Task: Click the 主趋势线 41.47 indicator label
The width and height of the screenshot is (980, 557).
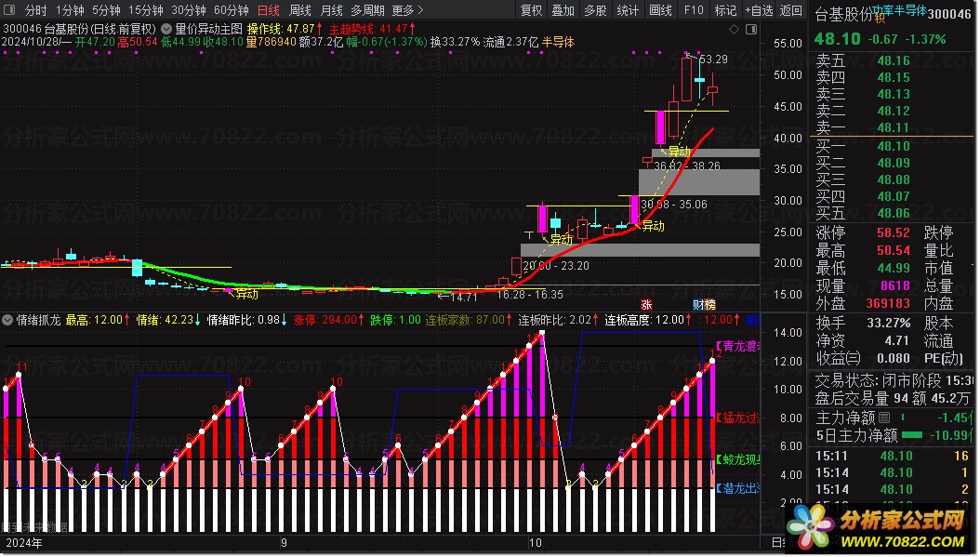Action: 372,29
